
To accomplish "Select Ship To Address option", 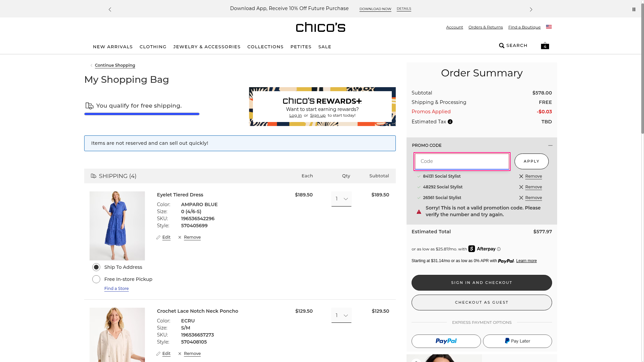I will pyautogui.click(x=96, y=267).
